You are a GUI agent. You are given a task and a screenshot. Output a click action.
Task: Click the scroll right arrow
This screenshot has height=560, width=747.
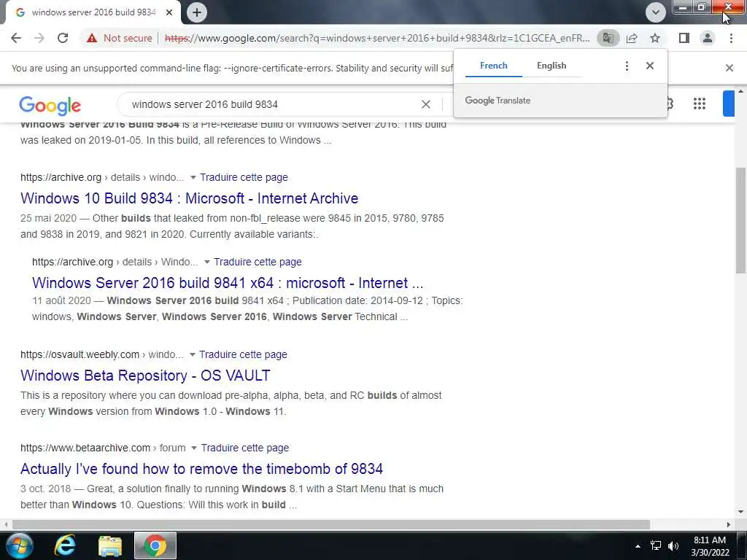coord(728,524)
